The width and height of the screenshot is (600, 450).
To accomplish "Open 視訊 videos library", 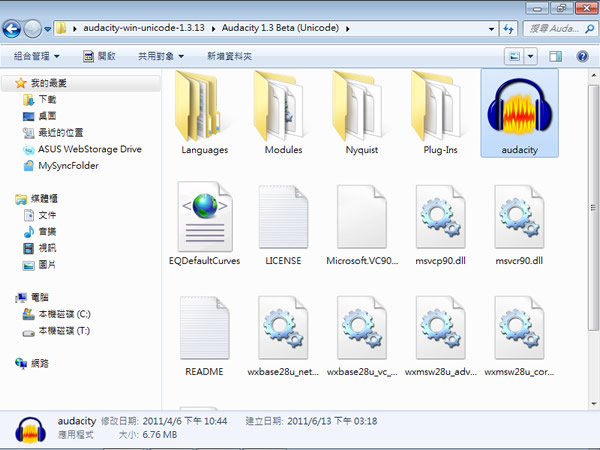I will pyautogui.click(x=40, y=248).
